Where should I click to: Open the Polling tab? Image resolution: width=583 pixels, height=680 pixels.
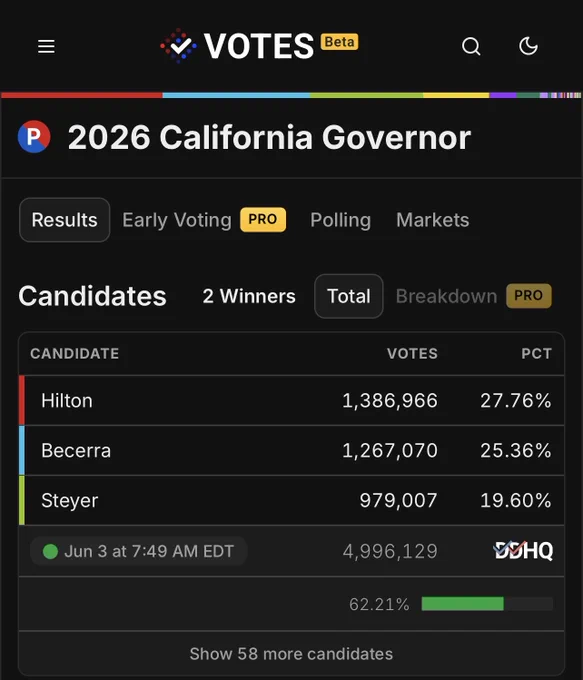[x=341, y=220]
